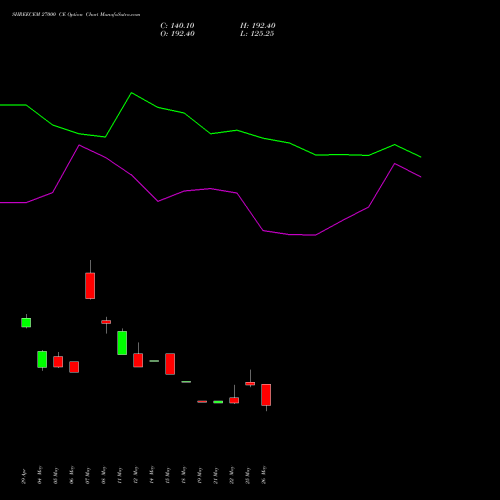Click the flat green candle for 18 May
The width and height of the screenshot is (500, 500).
186,382
